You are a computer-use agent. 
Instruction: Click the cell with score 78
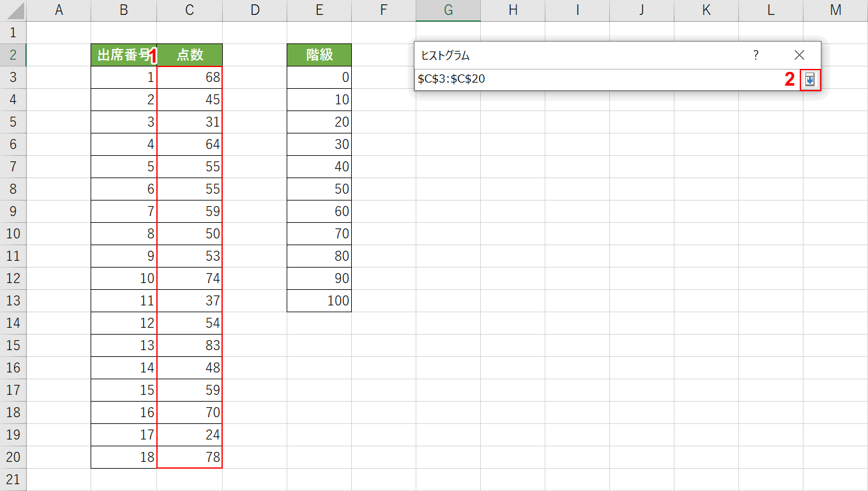click(x=190, y=457)
